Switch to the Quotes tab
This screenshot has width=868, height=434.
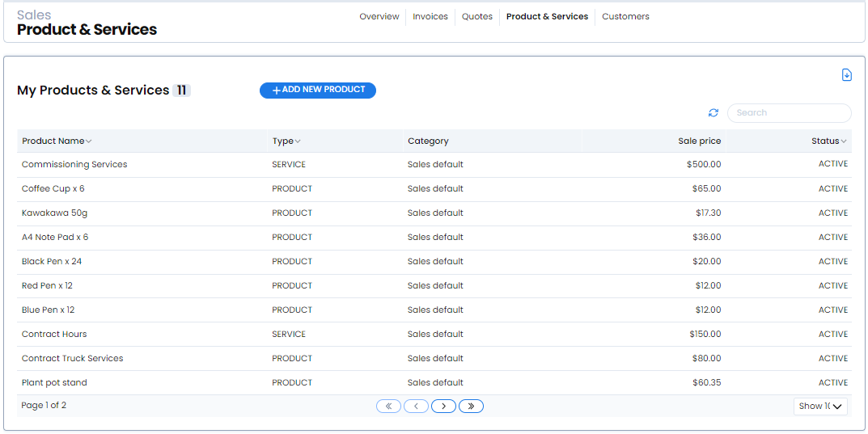pos(477,17)
